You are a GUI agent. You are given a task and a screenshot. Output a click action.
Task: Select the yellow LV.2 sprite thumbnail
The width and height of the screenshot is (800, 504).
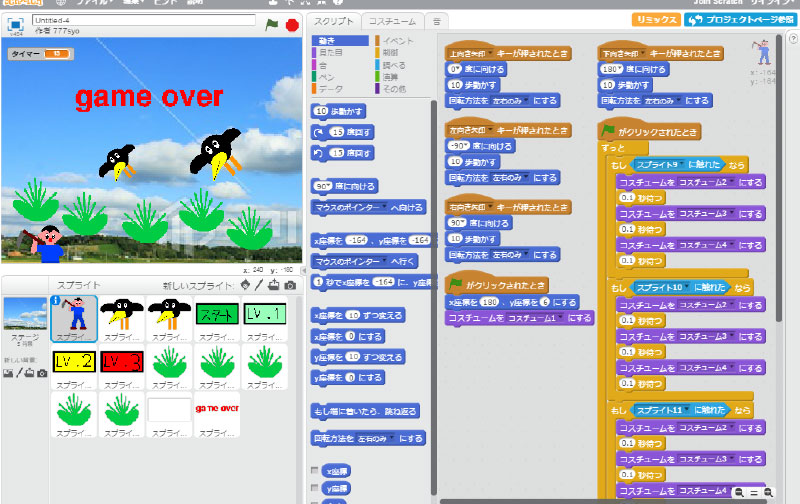point(74,367)
